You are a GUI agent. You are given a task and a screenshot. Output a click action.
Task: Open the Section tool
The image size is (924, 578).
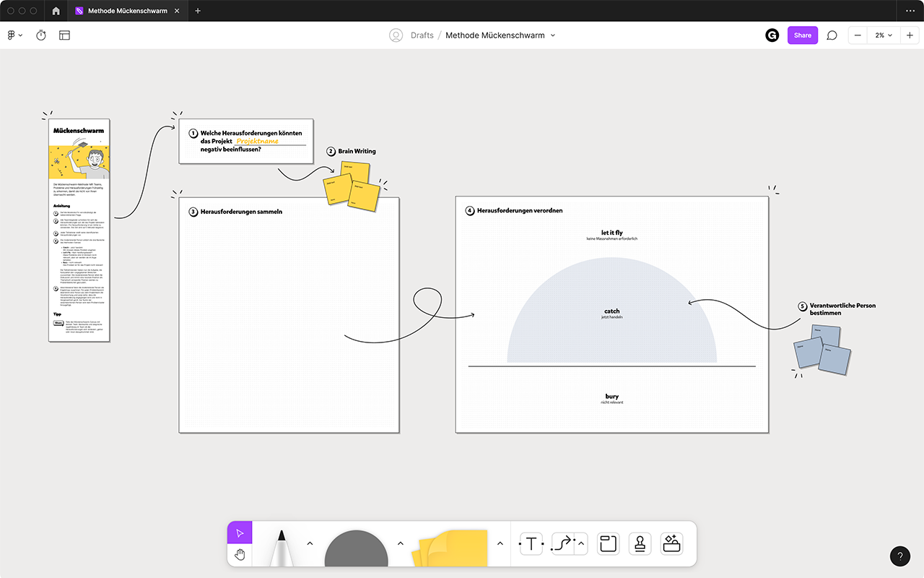[x=608, y=543]
